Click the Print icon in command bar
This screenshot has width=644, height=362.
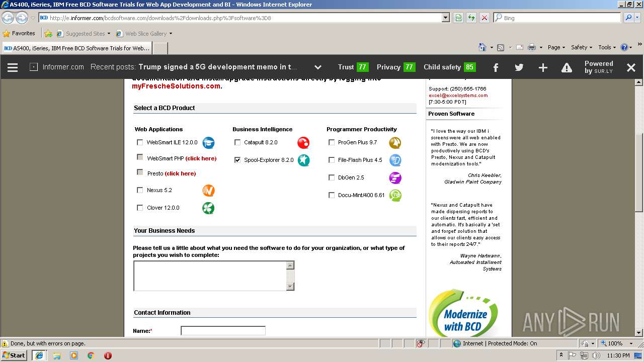pyautogui.click(x=532, y=47)
